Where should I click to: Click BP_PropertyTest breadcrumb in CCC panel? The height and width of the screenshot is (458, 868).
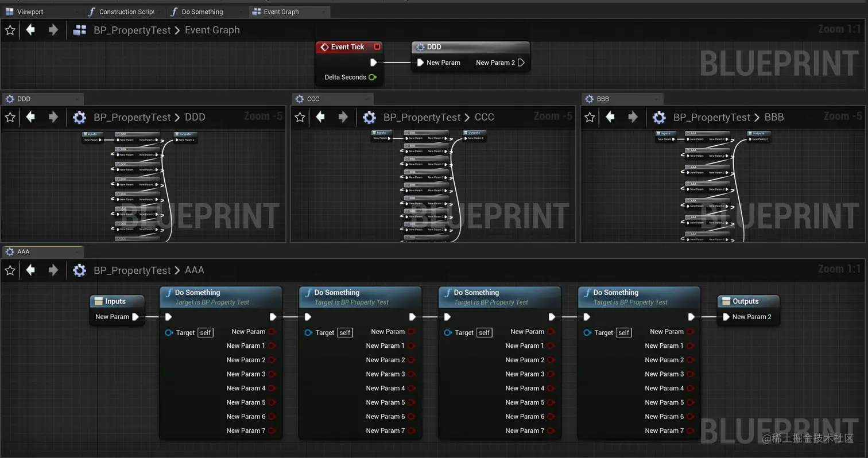click(x=422, y=117)
